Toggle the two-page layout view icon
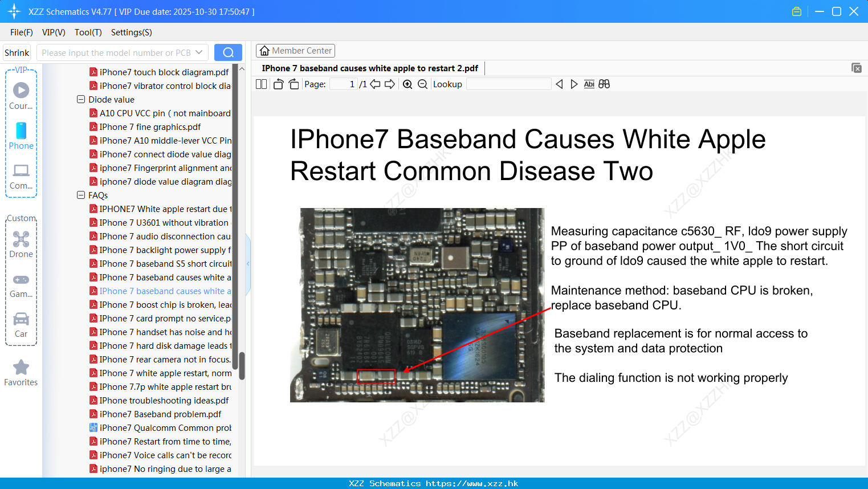868x489 pixels. [261, 84]
